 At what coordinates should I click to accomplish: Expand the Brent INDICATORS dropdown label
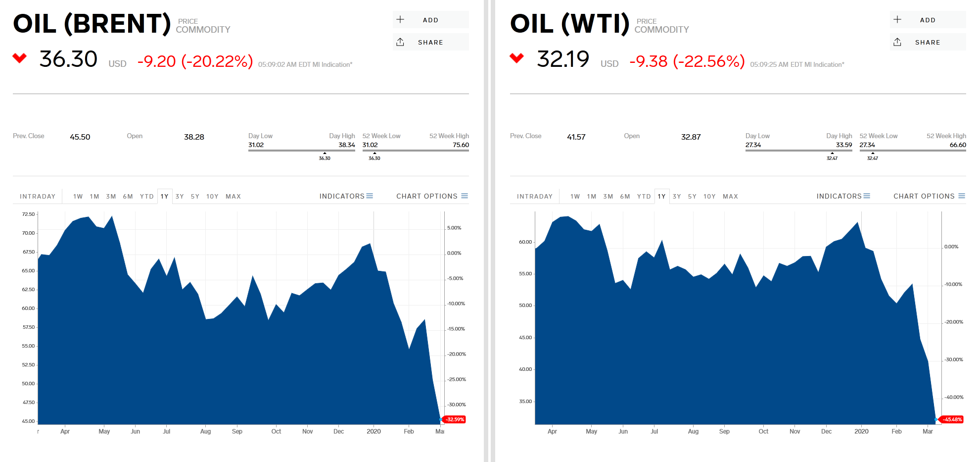point(342,196)
